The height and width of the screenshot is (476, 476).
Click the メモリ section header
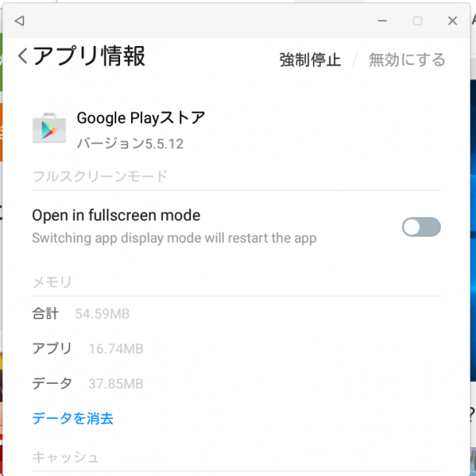[52, 282]
